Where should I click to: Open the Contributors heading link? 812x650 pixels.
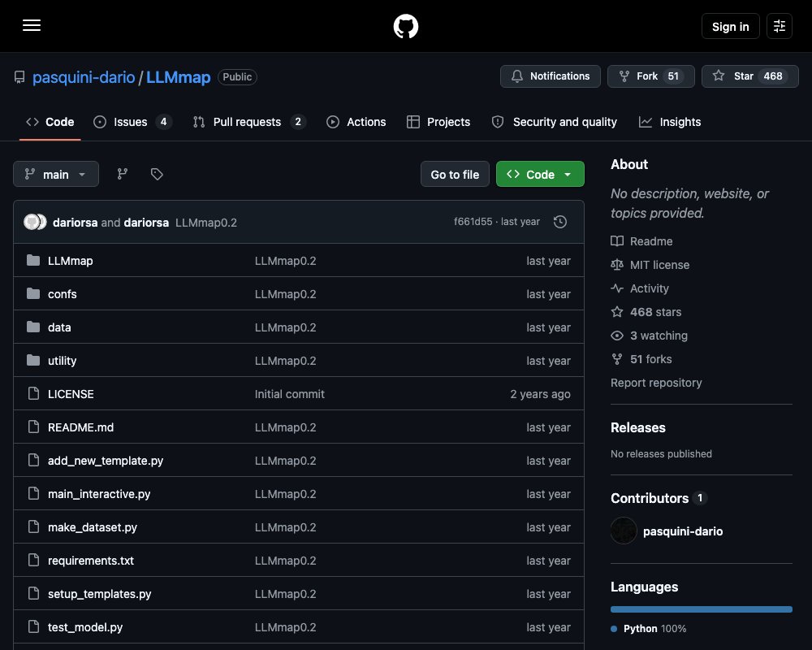[x=659, y=498]
